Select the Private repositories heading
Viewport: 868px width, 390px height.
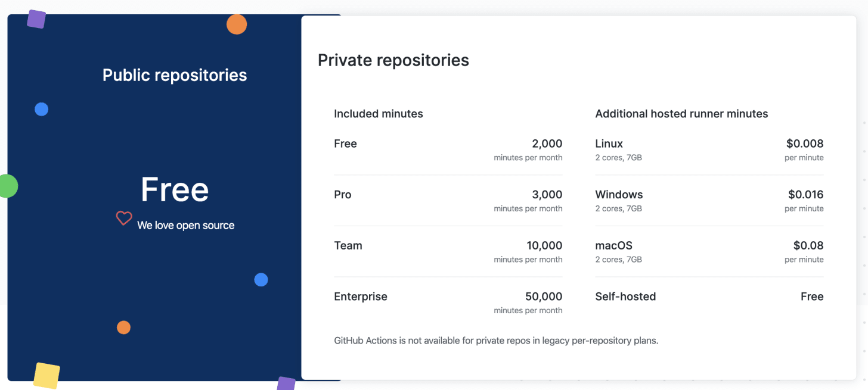click(393, 60)
